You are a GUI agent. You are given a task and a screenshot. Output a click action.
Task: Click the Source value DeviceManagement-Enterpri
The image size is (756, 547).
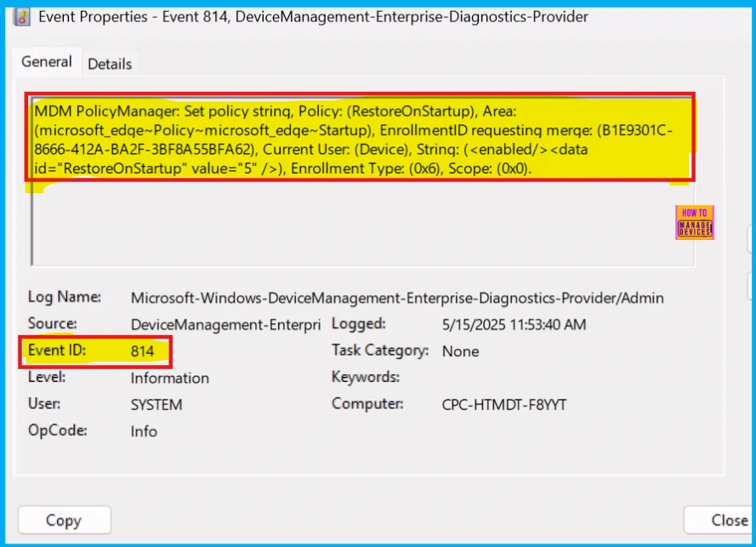pyautogui.click(x=225, y=325)
